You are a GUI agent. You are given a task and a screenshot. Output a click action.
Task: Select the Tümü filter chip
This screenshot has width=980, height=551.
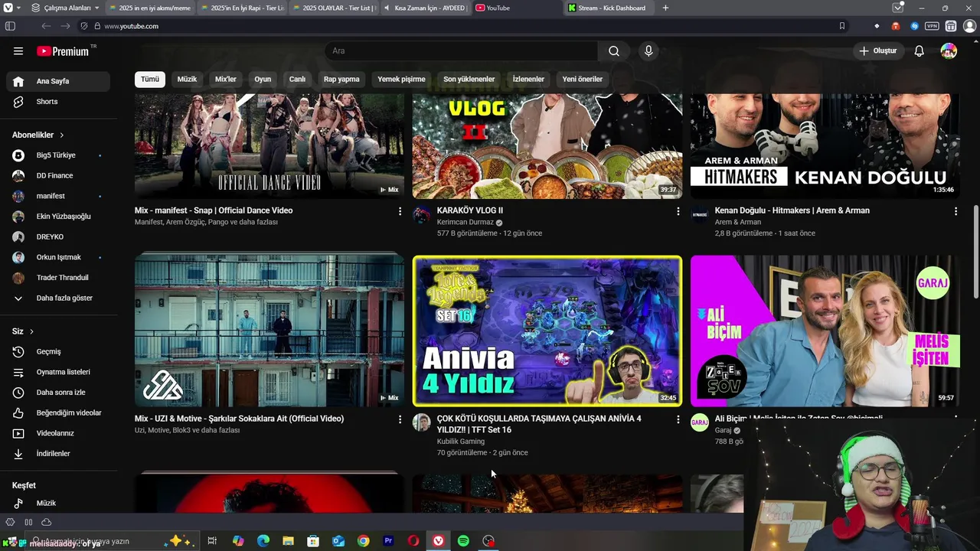150,79
